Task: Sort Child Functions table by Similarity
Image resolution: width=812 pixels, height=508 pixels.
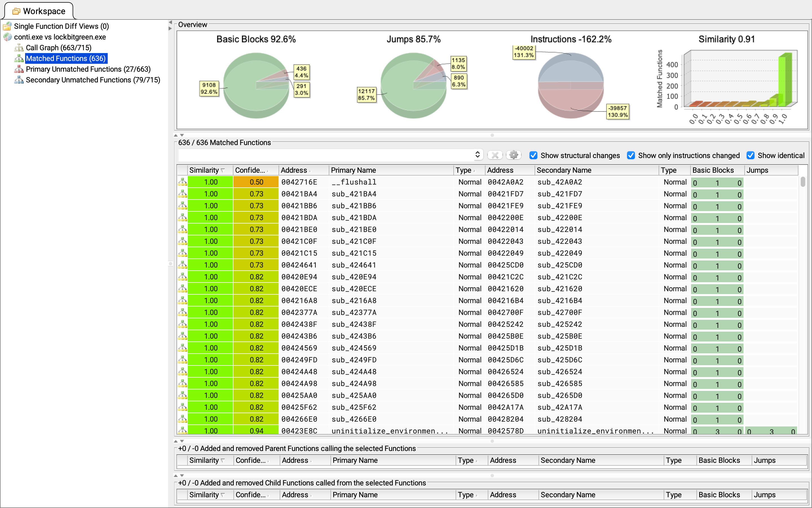Action: click(210, 494)
